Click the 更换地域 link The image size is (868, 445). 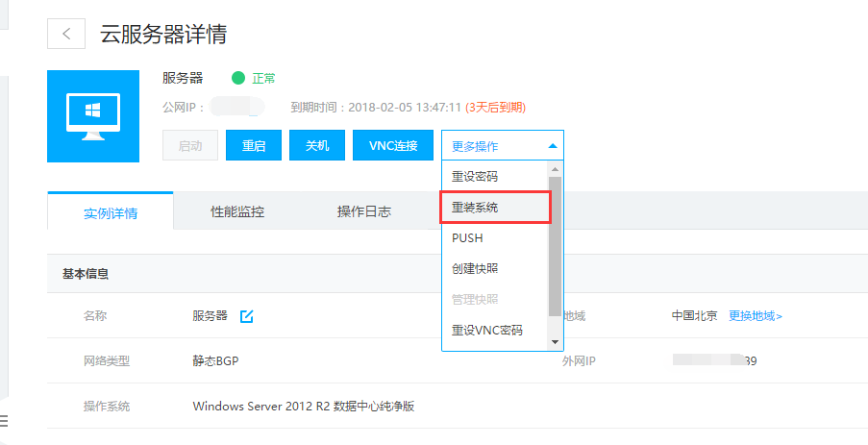(x=755, y=316)
